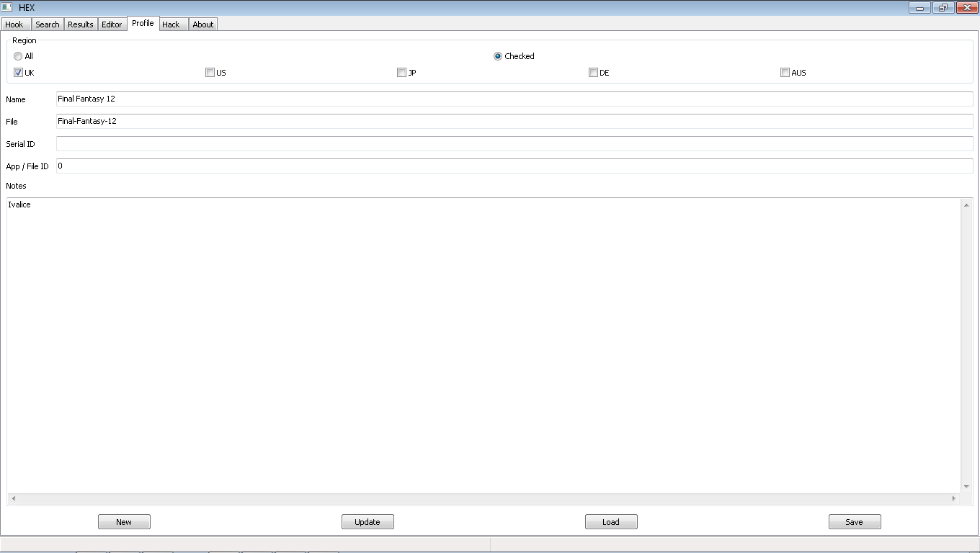Select the Checked region radio button
The image size is (980, 553).
point(496,56)
